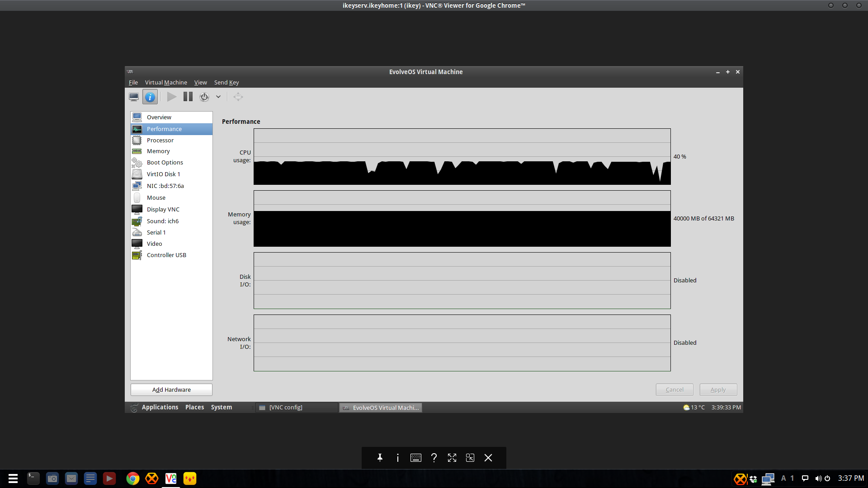868x488 pixels.
Task: Click the fullscreen console toolbar icon
Action: pos(238,97)
